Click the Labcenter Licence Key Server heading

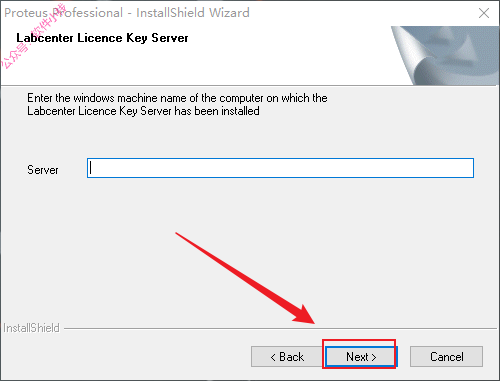click(102, 38)
